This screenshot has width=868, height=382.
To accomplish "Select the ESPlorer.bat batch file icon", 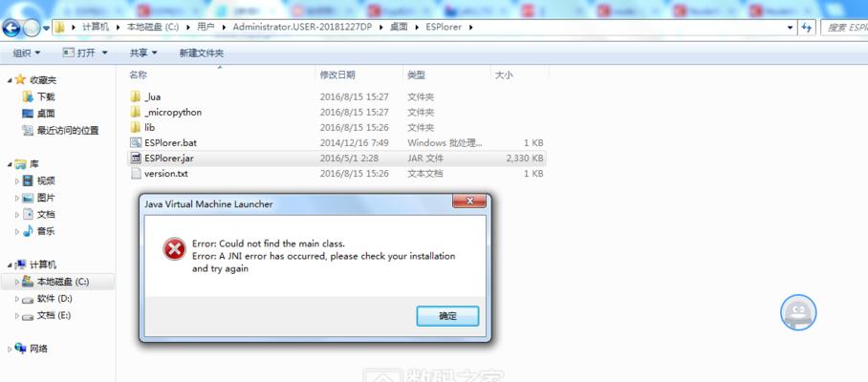I will (136, 142).
